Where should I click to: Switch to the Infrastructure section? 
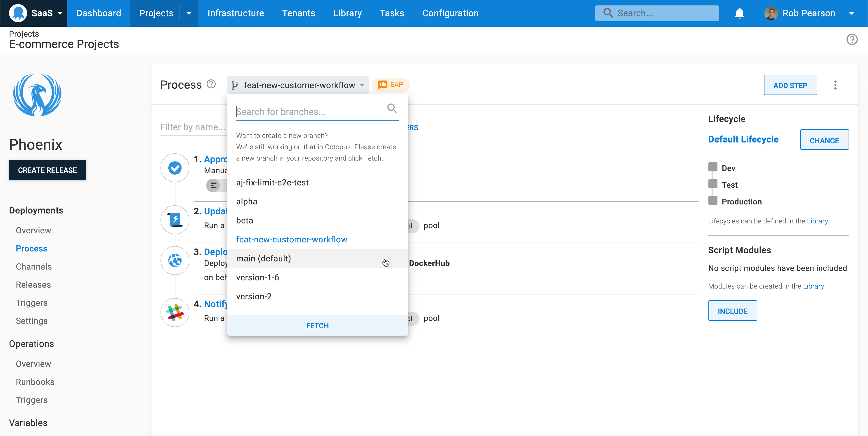(x=236, y=13)
